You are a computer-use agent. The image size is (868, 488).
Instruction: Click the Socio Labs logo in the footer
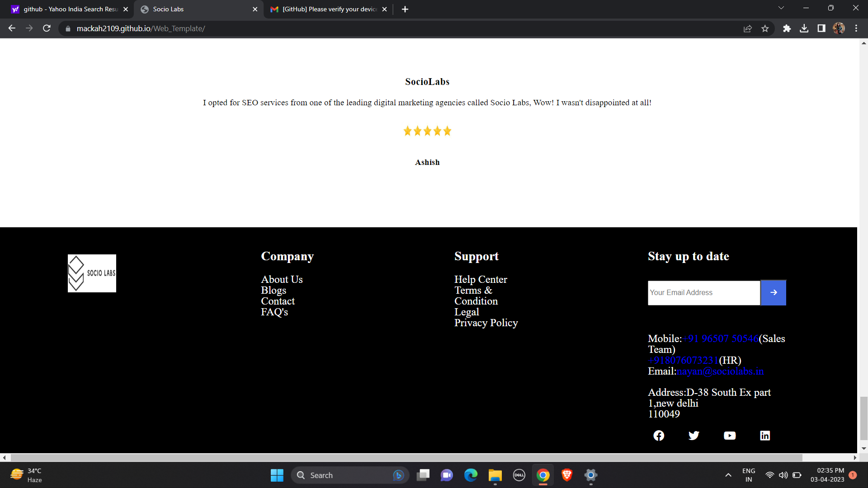92,273
